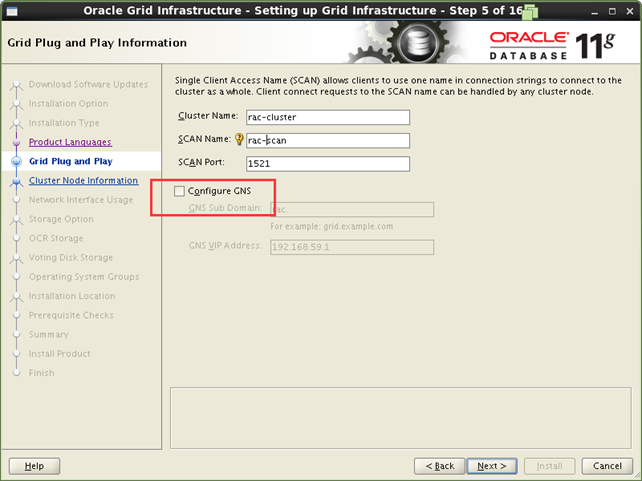642x481 pixels.
Task: Open the Cluster Node Information step link
Action: point(84,181)
